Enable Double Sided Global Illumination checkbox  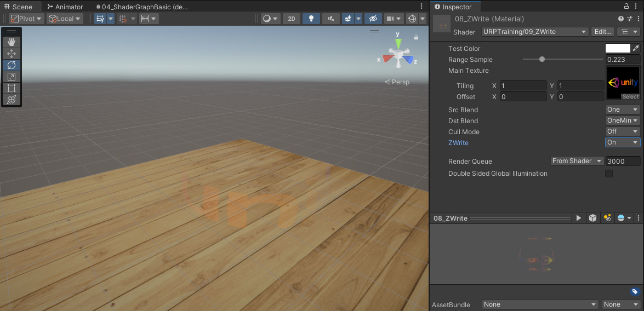(609, 174)
